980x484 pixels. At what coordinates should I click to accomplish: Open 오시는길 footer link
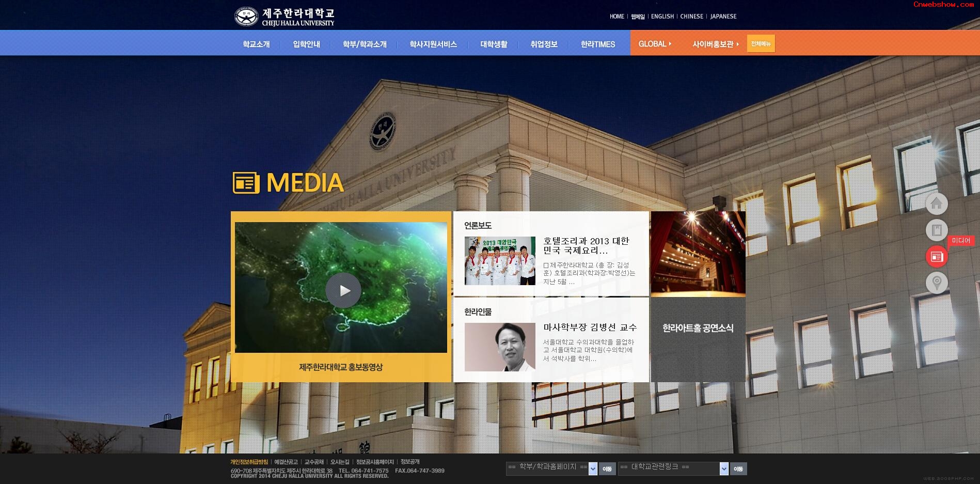coord(340,462)
